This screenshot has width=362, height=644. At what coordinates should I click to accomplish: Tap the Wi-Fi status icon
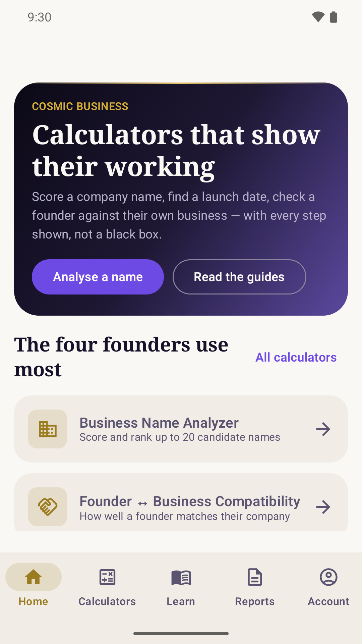tap(318, 17)
